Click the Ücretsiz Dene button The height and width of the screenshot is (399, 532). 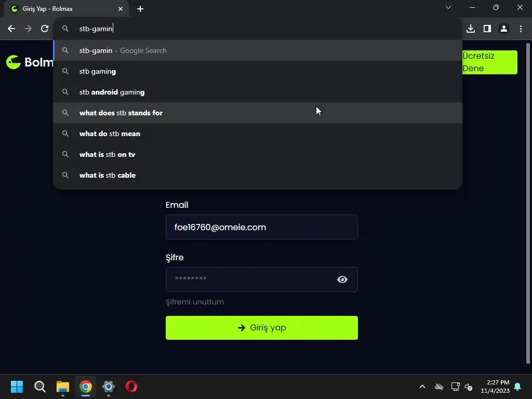489,62
